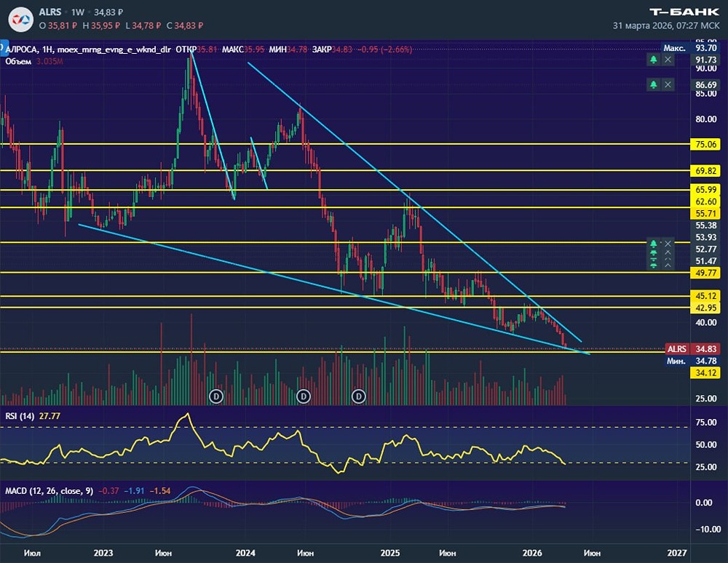
Task: Click the bell alert icon at 86.69
Action: (654, 85)
